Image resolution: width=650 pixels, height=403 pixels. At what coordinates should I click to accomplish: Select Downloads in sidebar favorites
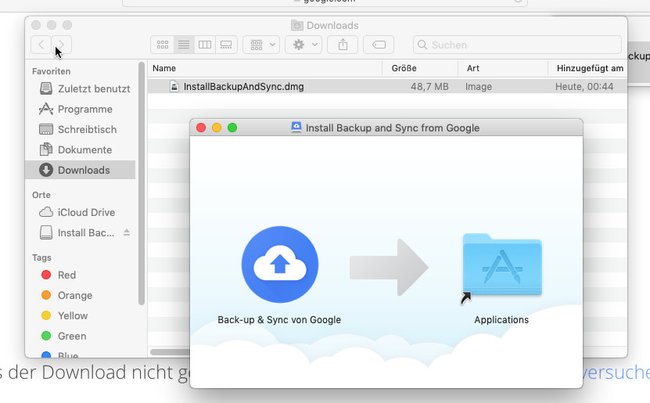[x=80, y=170]
